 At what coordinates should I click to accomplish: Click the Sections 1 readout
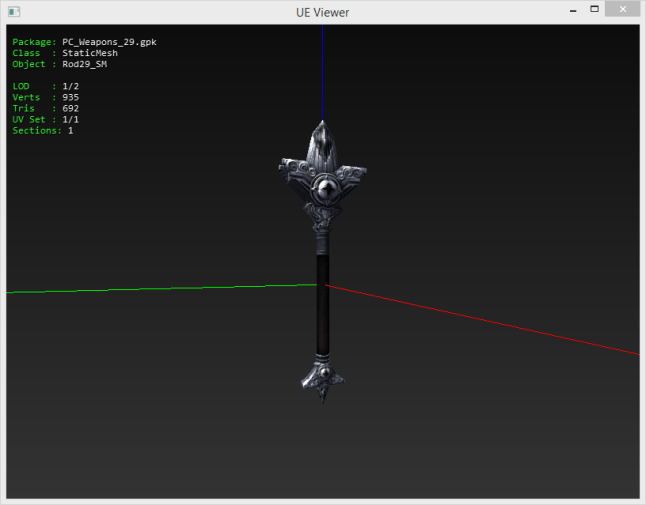coord(42,130)
